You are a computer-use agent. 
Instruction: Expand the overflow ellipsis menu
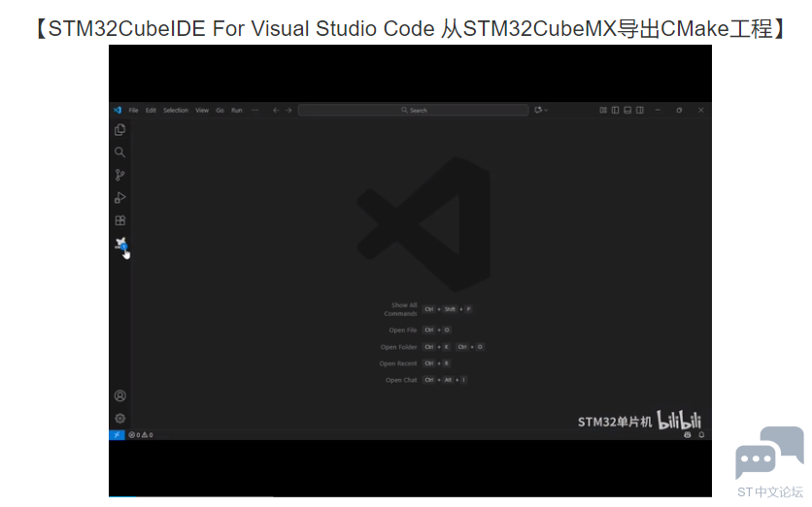[254, 111]
